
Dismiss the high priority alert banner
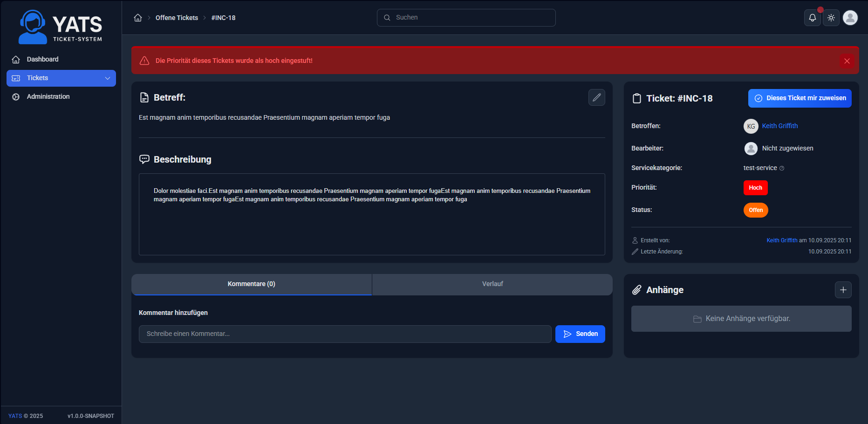click(847, 61)
